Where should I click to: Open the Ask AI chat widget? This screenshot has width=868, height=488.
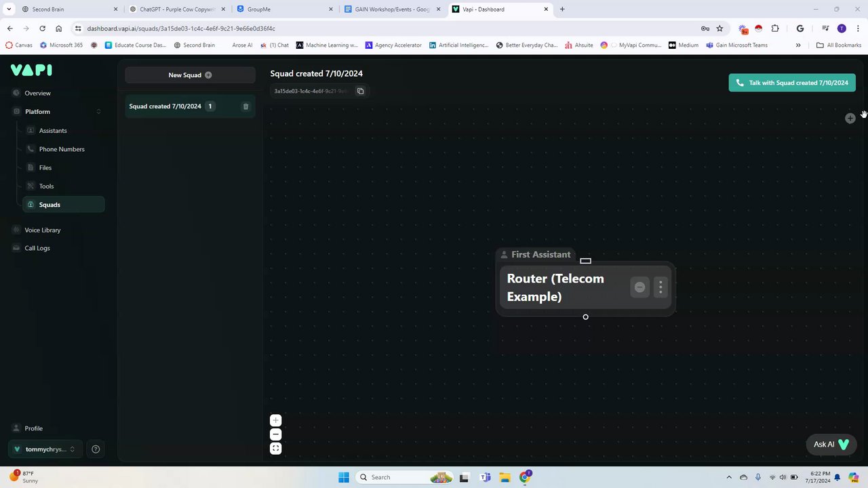(831, 445)
